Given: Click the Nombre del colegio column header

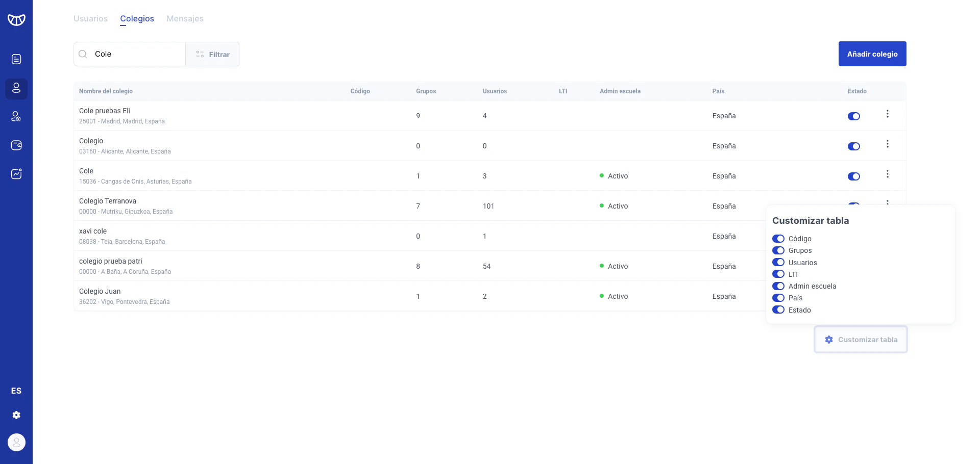Looking at the screenshot, I should 106,91.
